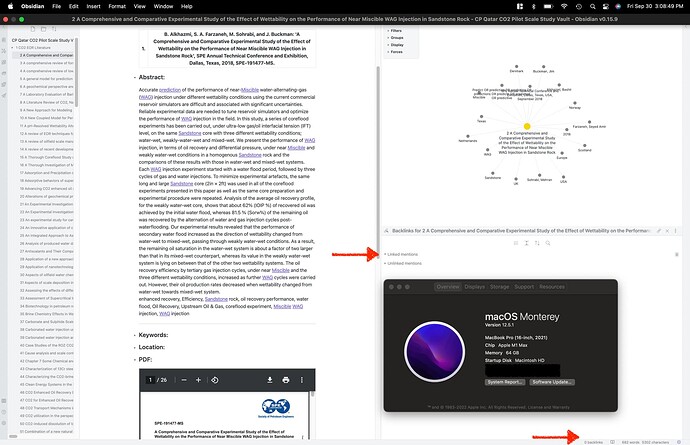Open the Apple menu
Screen dimensions: 690x445
(x=10, y=6)
